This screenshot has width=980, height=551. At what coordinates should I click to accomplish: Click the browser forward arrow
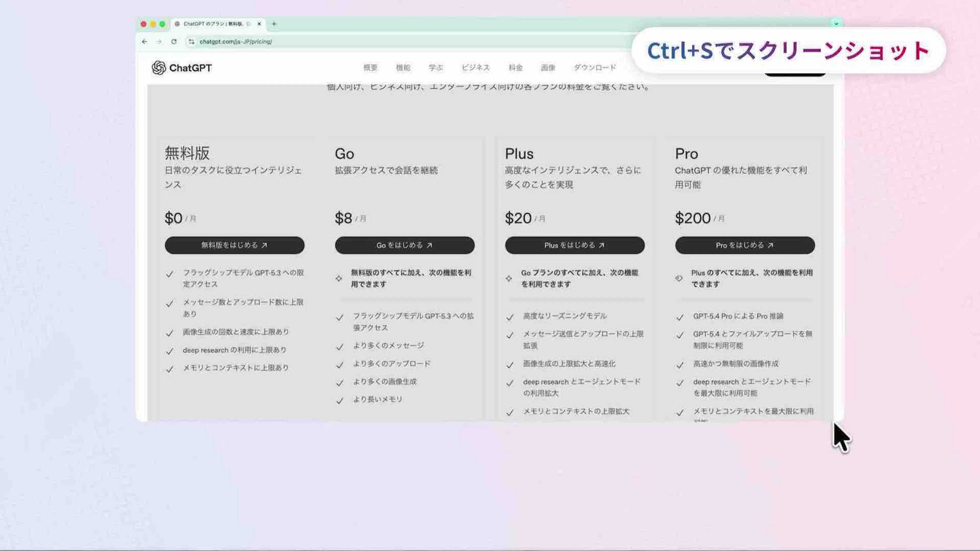159,42
